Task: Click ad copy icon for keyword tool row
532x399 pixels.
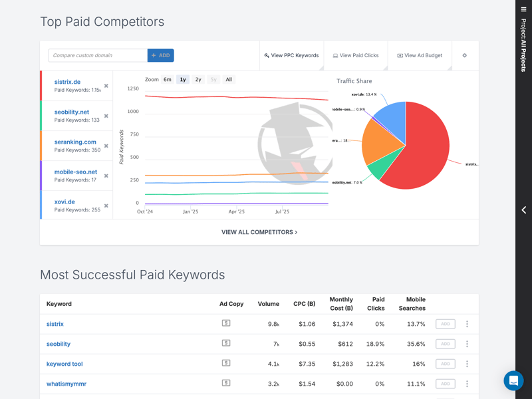Action: pos(226,363)
